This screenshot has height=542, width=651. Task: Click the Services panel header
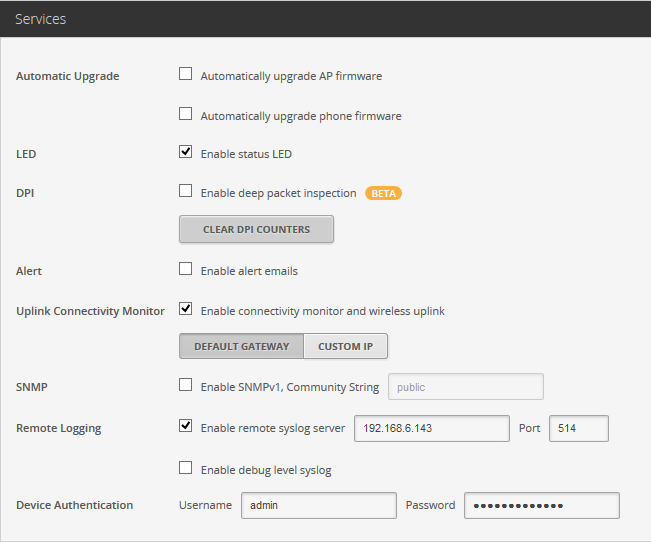tap(325, 18)
